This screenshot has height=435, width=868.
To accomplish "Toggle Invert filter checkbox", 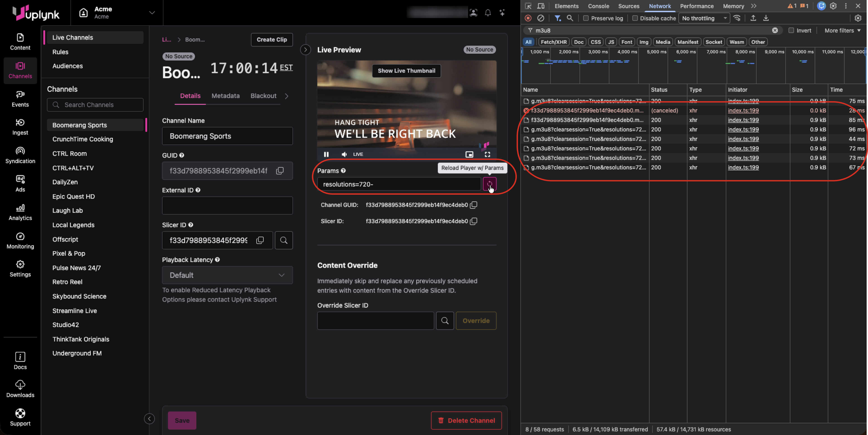I will pos(791,30).
